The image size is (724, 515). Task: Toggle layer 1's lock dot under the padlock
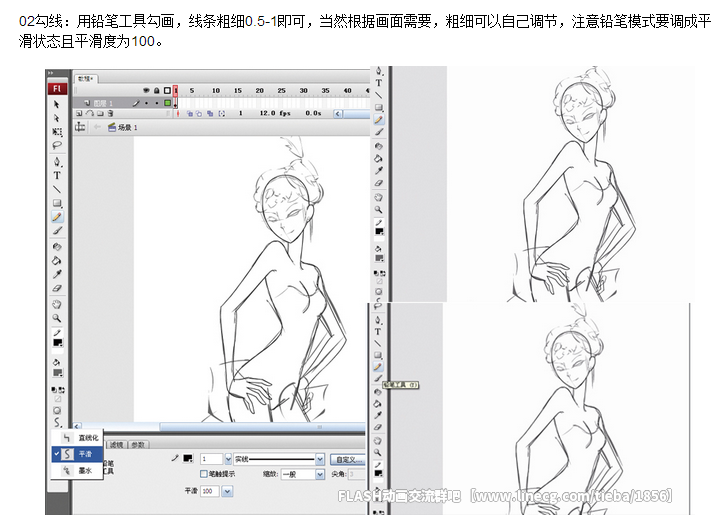157,103
